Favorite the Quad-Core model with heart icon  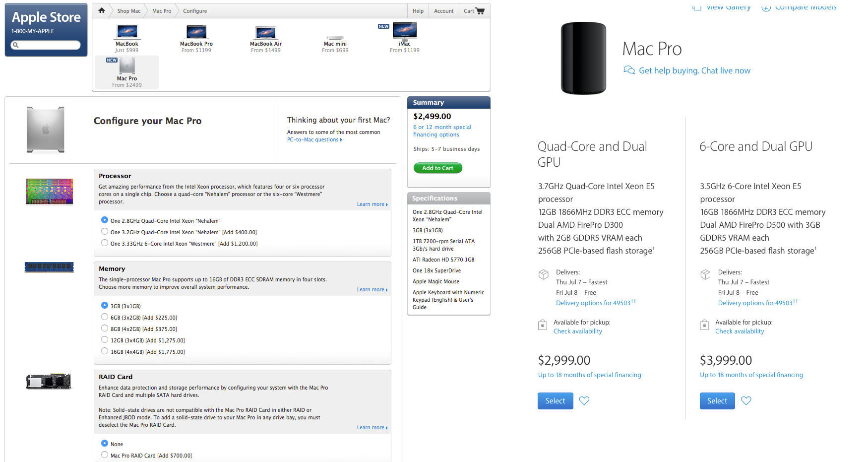[x=584, y=400]
